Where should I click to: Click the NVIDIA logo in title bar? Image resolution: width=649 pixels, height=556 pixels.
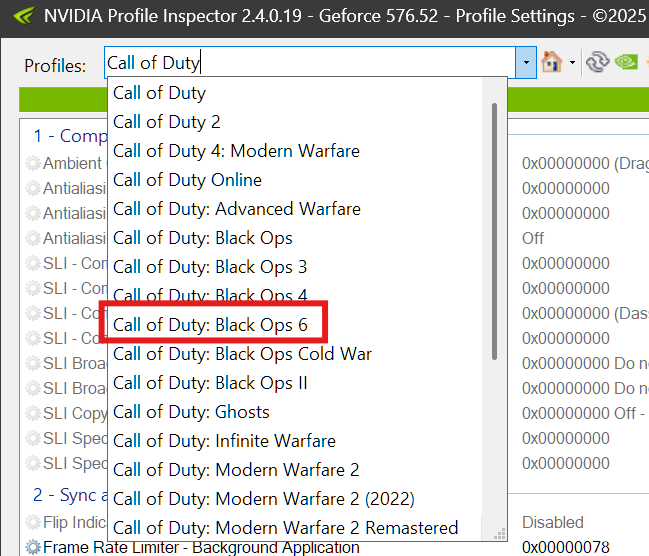(x=24, y=16)
